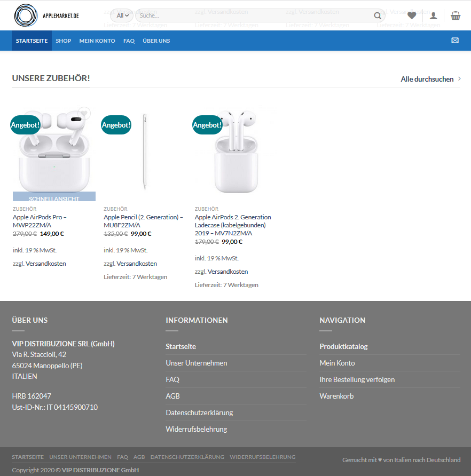
Task: Click Versandkosten link under AirPods 2. Generation
Action: (x=227, y=272)
